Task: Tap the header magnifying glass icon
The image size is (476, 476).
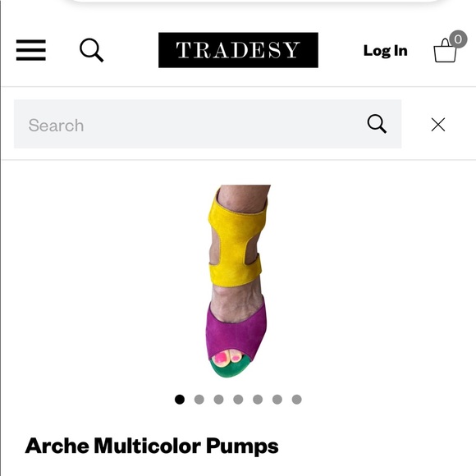Action: [92, 50]
